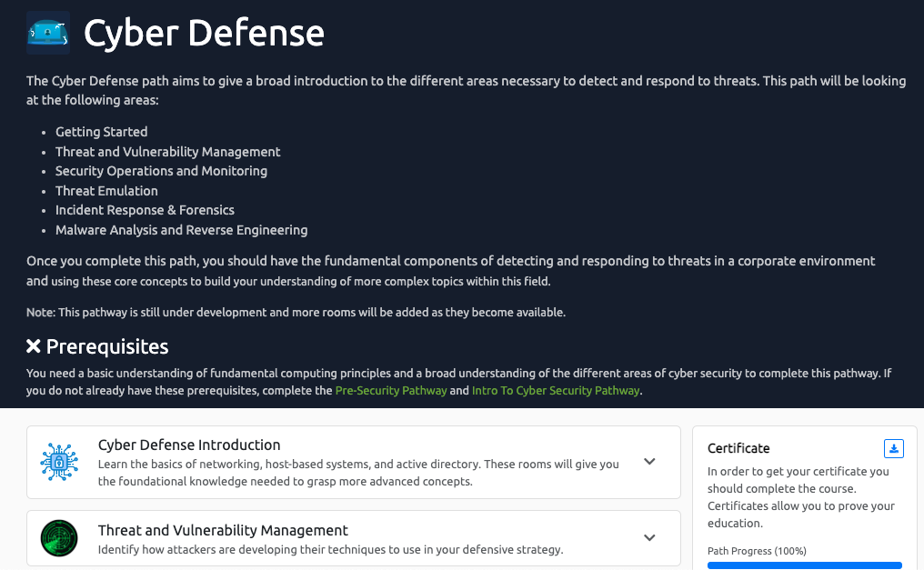Click the Cyber Defense page title
924x570 pixels.
click(x=204, y=33)
